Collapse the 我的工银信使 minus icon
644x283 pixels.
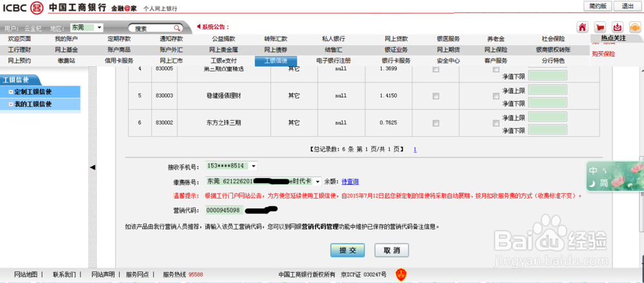coord(11,104)
